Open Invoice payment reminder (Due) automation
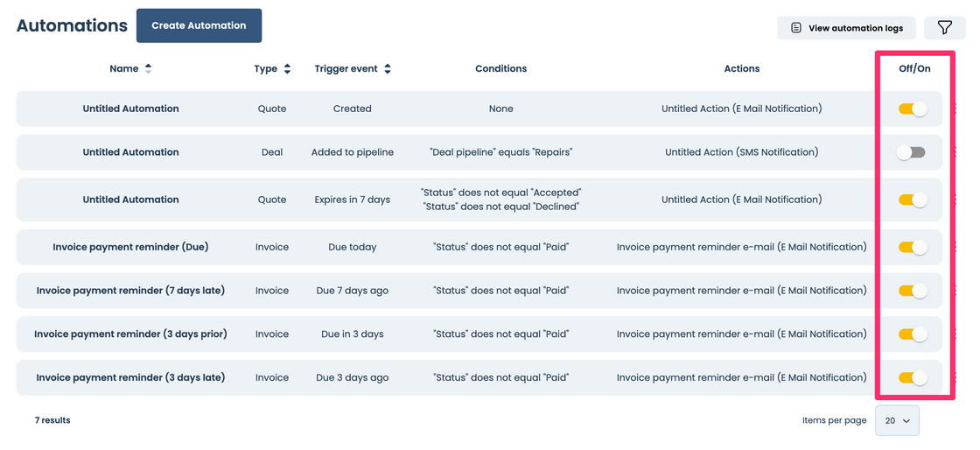980x450 pixels. click(130, 247)
